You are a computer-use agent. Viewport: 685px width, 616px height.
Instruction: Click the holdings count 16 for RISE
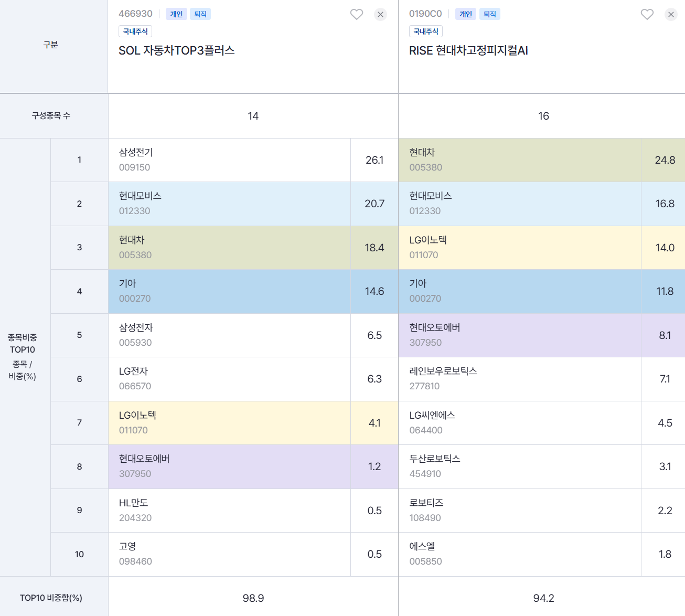coord(543,116)
